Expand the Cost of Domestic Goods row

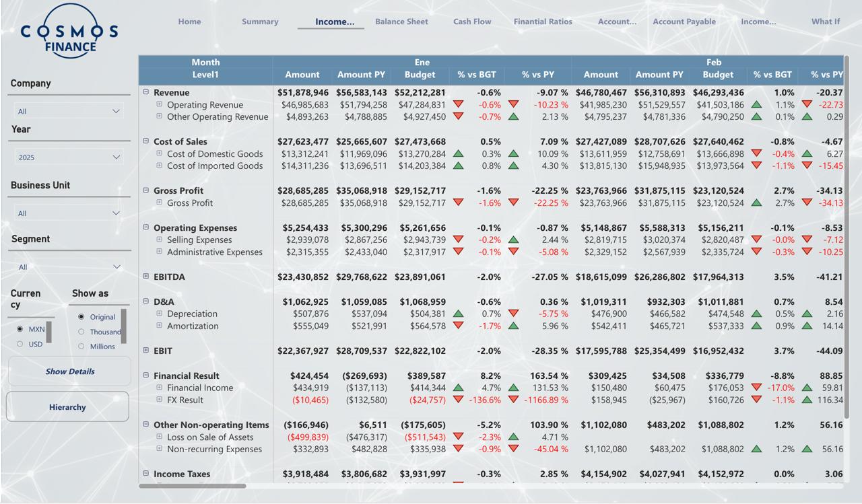(160, 153)
